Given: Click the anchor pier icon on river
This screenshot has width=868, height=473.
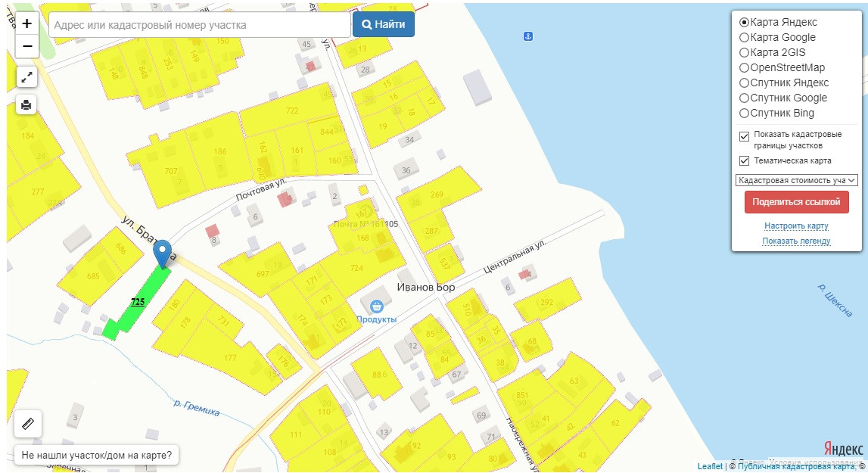Looking at the screenshot, I should pyautogui.click(x=528, y=36).
